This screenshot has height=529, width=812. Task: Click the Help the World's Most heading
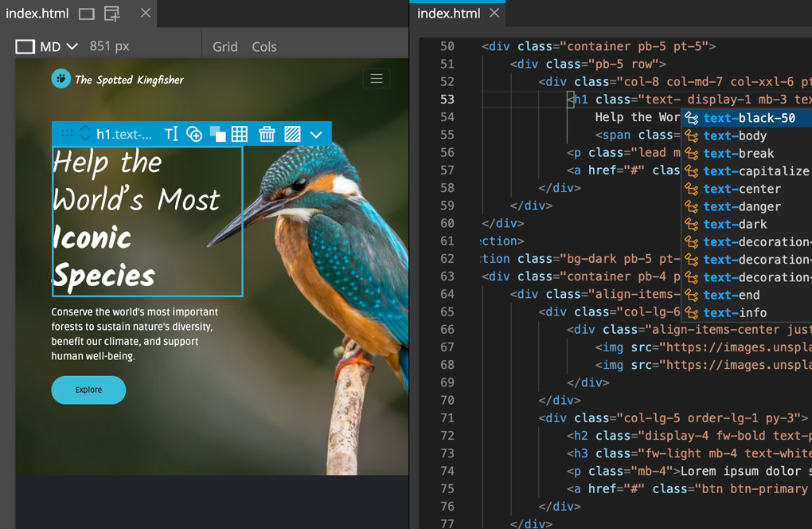136,181
